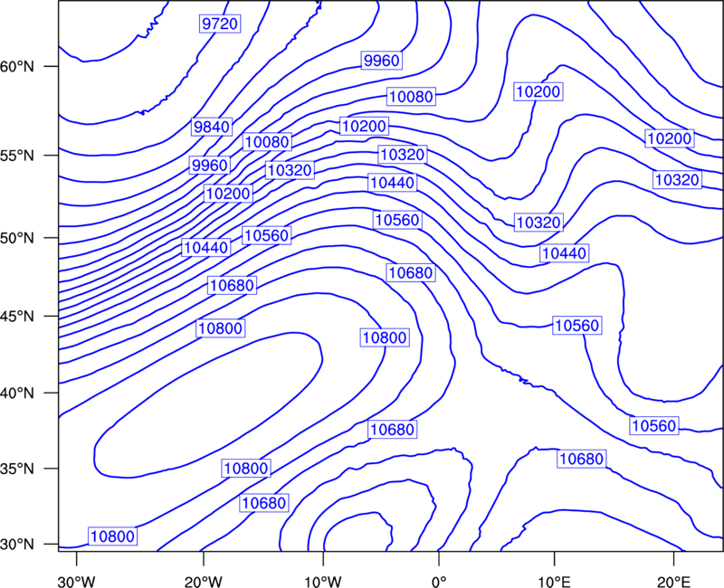724x588 pixels.
Task: Select the 20°E longitude axis label
Action: pyautogui.click(x=673, y=582)
